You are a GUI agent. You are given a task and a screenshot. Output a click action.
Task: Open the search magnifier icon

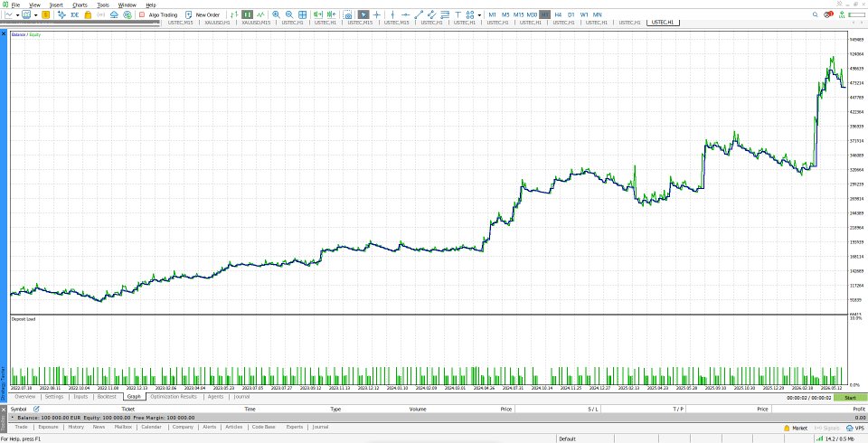coord(815,14)
